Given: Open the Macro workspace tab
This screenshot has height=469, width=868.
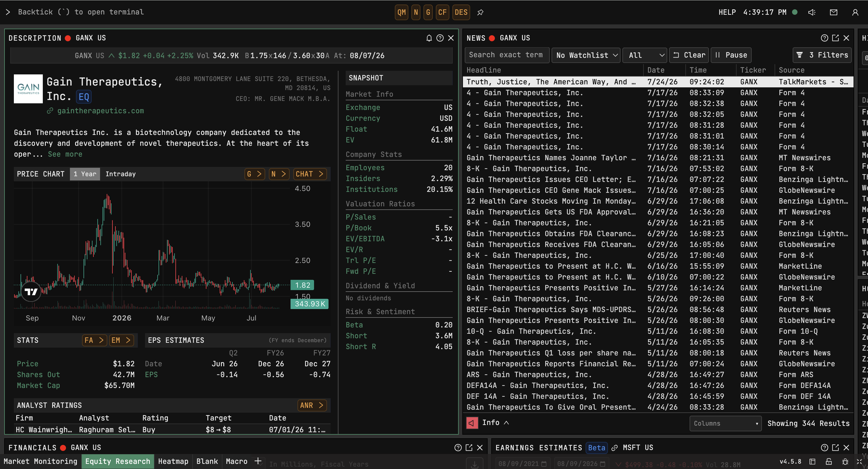Looking at the screenshot, I should 237,461.
